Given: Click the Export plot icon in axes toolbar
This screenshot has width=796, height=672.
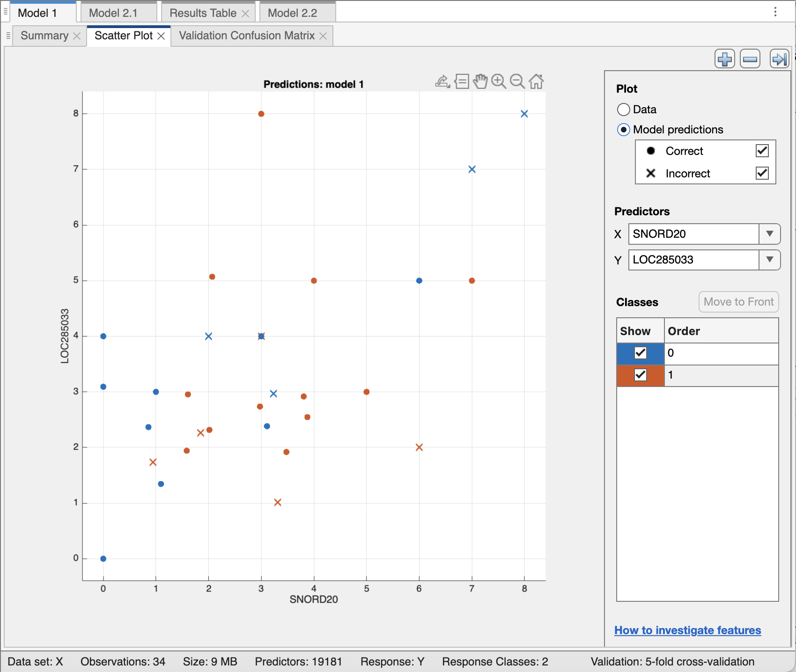Looking at the screenshot, I should click(442, 81).
